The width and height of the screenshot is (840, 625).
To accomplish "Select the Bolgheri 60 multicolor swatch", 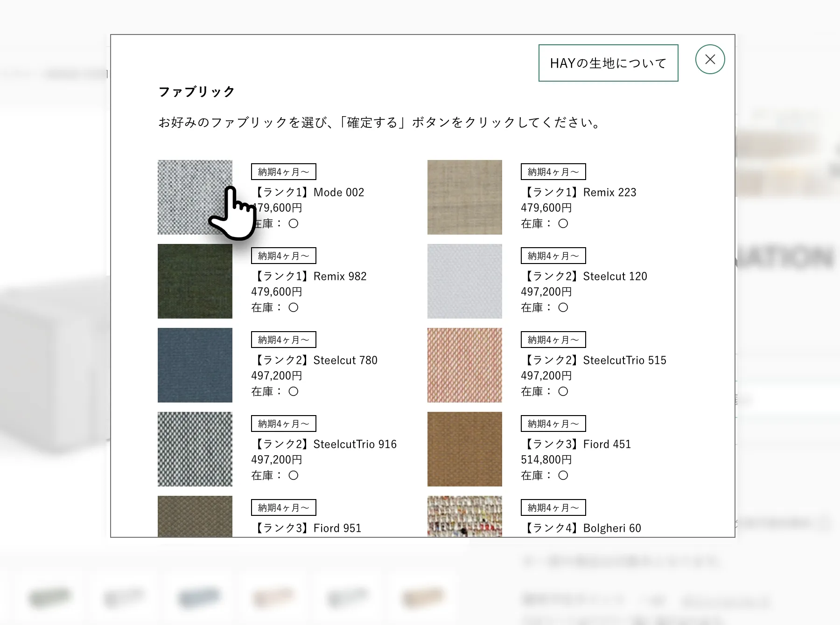I will (x=464, y=516).
